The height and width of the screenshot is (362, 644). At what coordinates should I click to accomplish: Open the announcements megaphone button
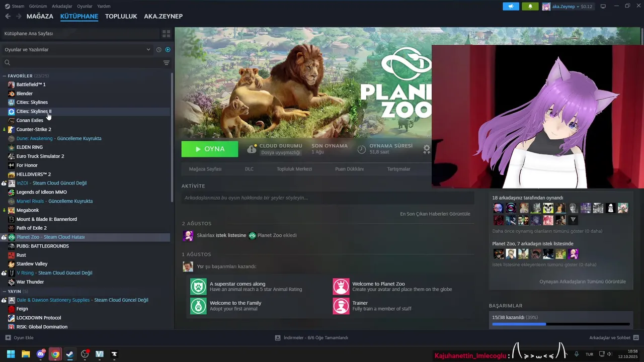point(511,7)
